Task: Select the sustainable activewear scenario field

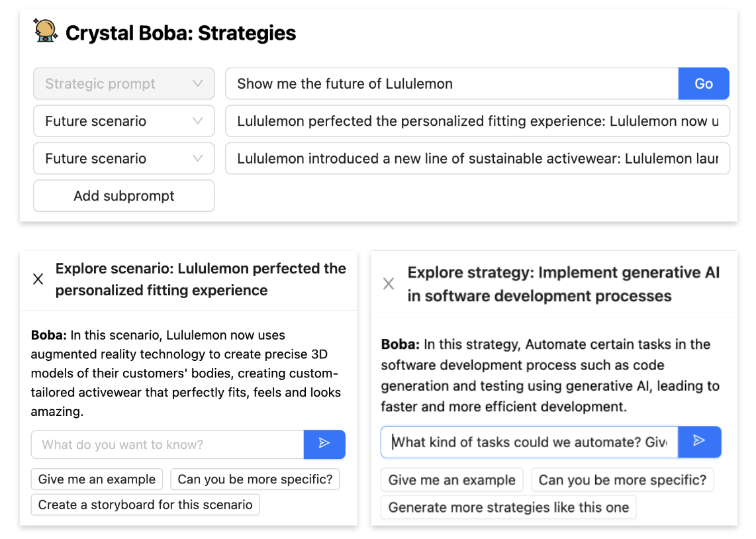Action: pyautogui.click(x=477, y=159)
